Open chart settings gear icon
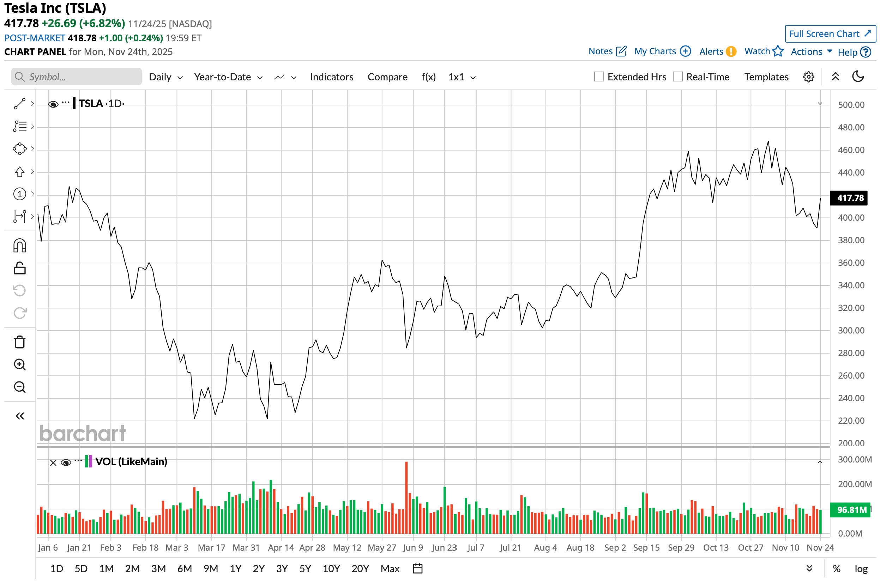The height and width of the screenshot is (588, 880). tap(809, 77)
